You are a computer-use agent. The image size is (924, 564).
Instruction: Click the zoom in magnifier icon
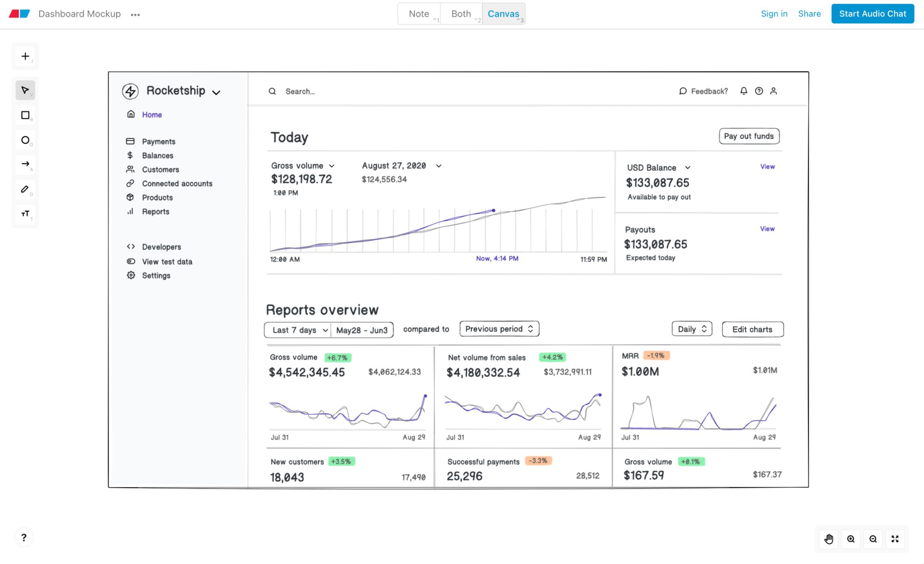(851, 539)
